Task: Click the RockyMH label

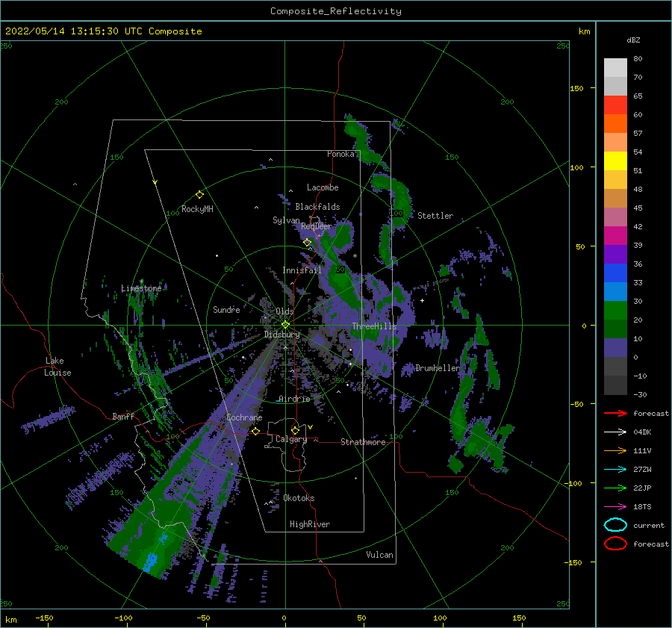Action: click(x=197, y=209)
